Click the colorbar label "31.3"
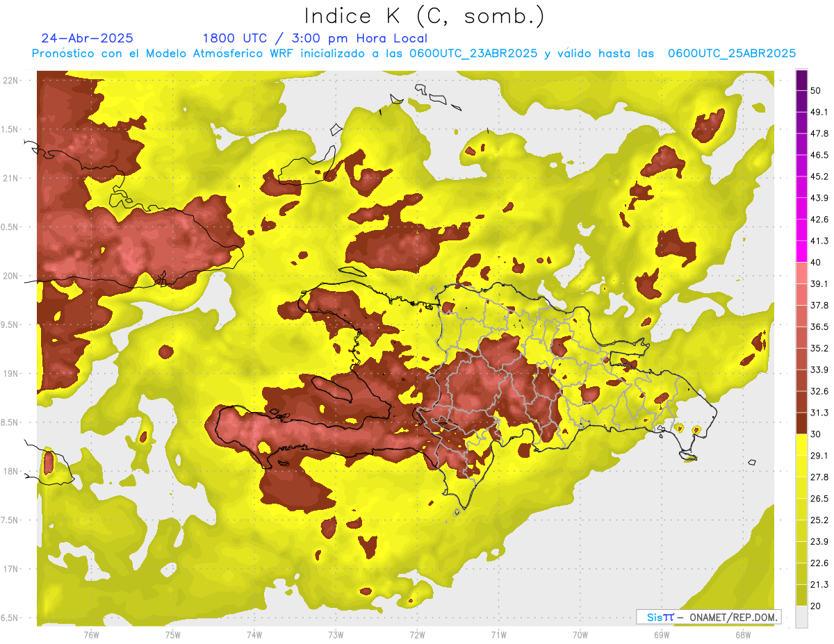The image size is (834, 644). click(819, 413)
